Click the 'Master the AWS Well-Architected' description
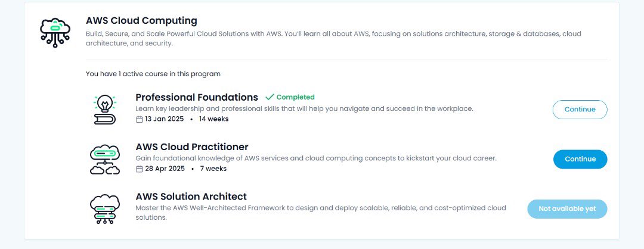The width and height of the screenshot is (644, 249). pos(321,213)
